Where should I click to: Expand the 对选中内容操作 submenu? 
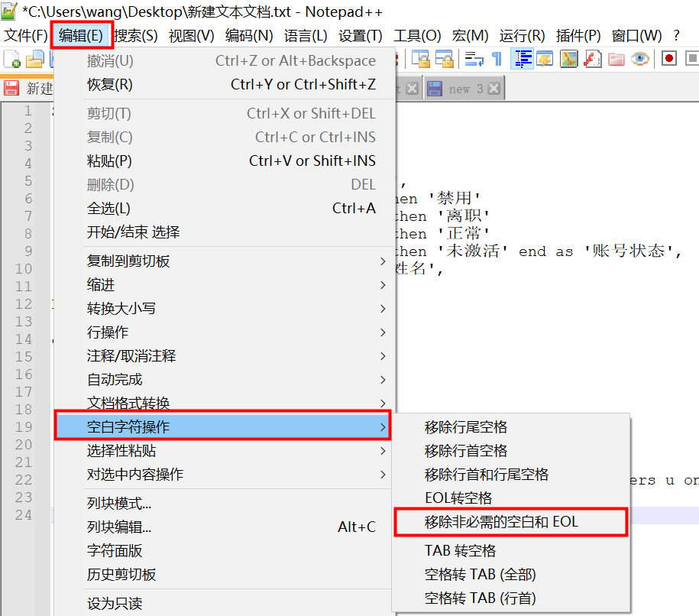coord(225,475)
